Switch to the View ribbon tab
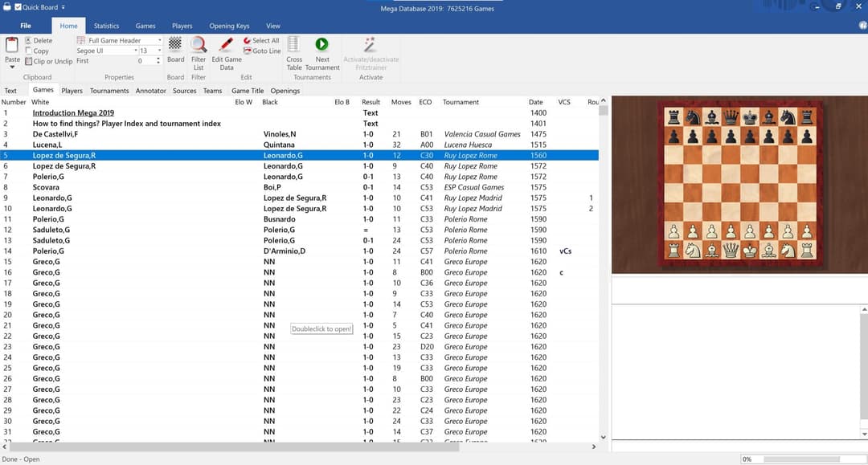 point(273,26)
